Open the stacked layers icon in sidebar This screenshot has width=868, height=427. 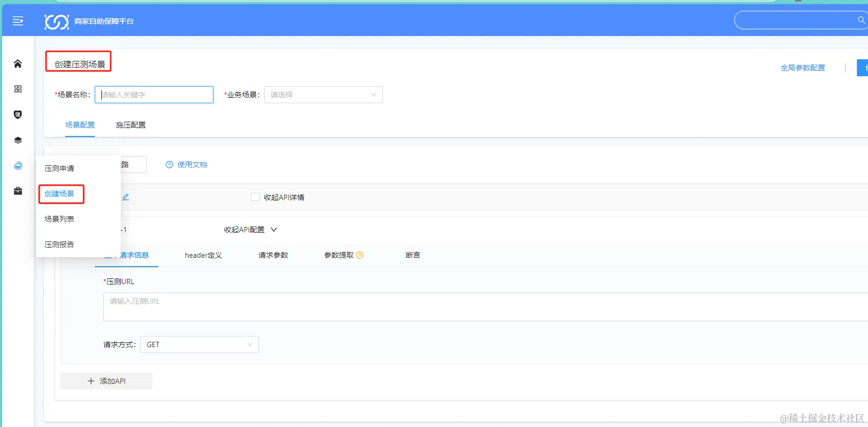point(18,140)
